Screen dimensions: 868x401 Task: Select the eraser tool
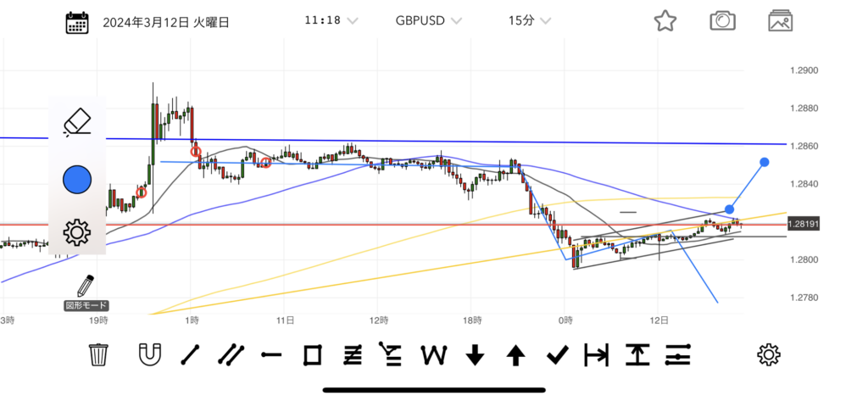77,124
